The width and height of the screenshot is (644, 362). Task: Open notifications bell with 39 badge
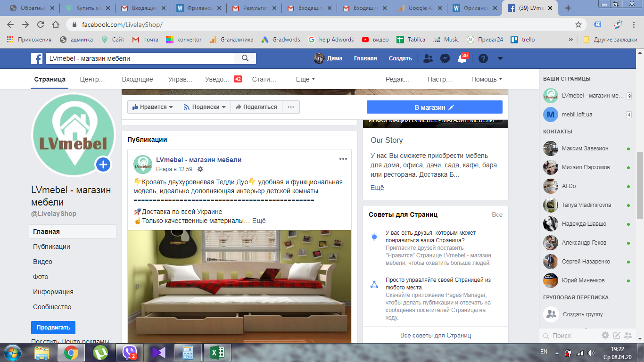462,59
